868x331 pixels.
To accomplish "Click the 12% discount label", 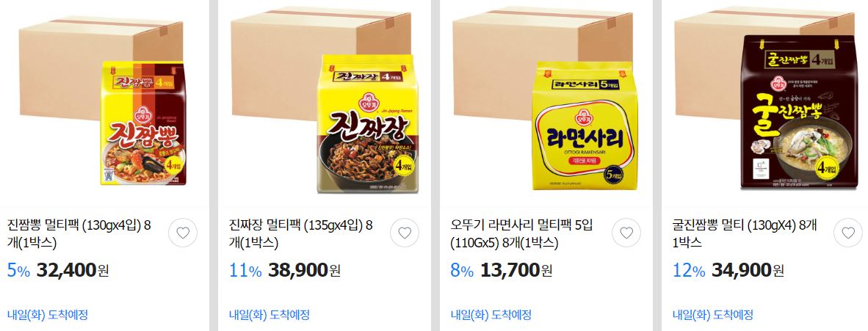I will [x=689, y=271].
